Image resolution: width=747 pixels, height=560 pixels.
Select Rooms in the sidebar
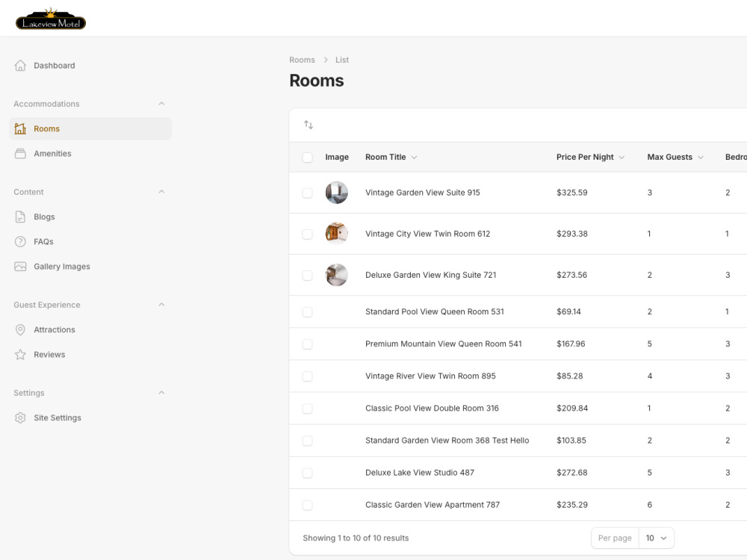[x=90, y=128]
